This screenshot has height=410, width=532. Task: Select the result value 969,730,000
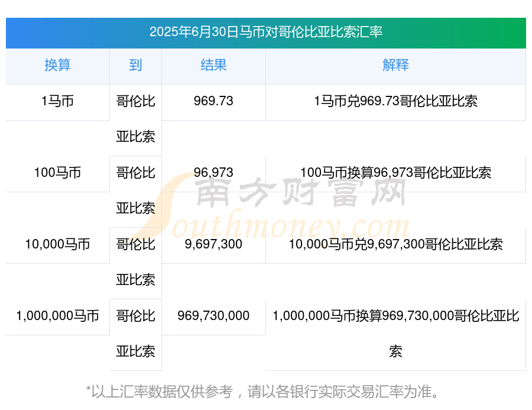(213, 316)
